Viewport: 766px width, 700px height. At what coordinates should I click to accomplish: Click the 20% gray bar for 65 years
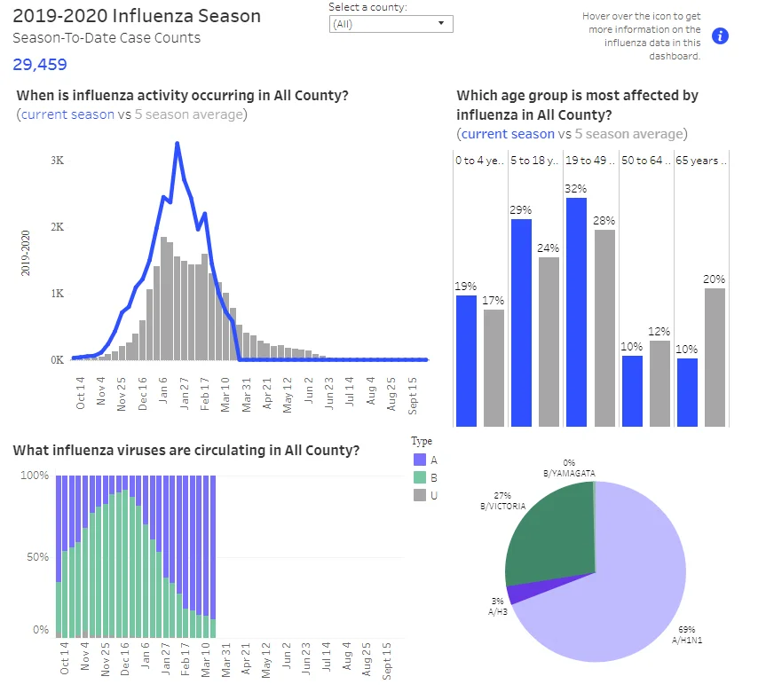coord(715,358)
